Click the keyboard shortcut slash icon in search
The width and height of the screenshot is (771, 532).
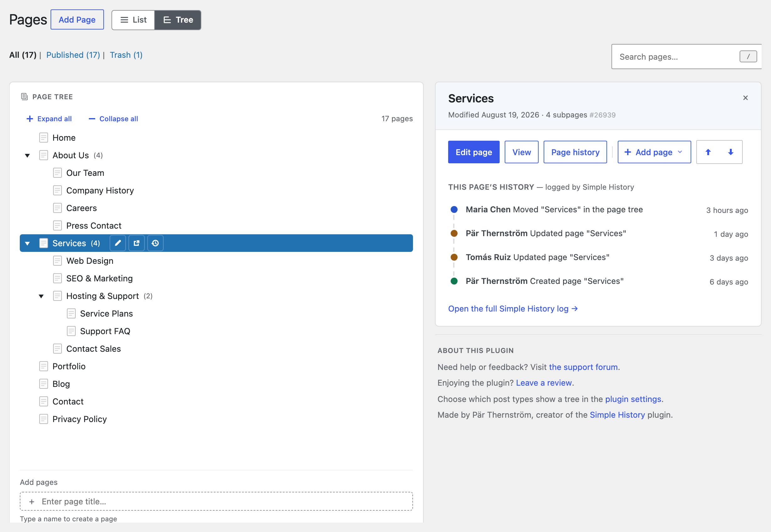748,57
